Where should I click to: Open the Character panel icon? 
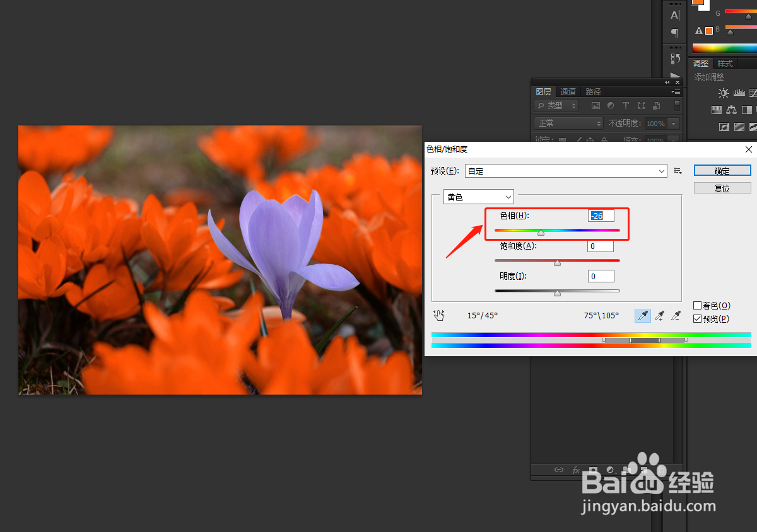675,16
